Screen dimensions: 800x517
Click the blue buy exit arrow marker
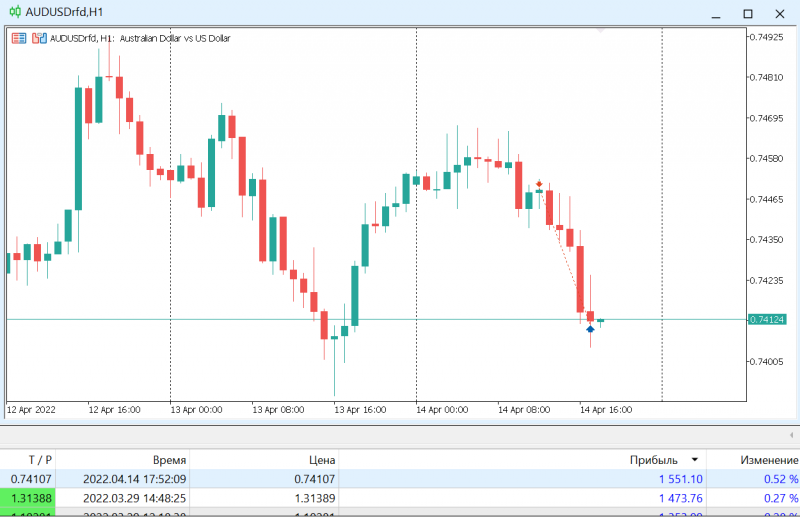[x=590, y=329]
